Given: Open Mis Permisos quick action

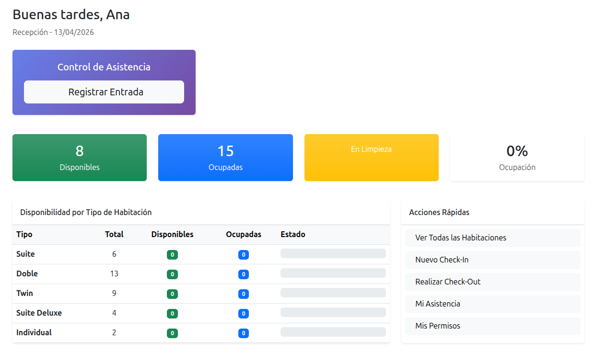Looking at the screenshot, I should point(492,326).
